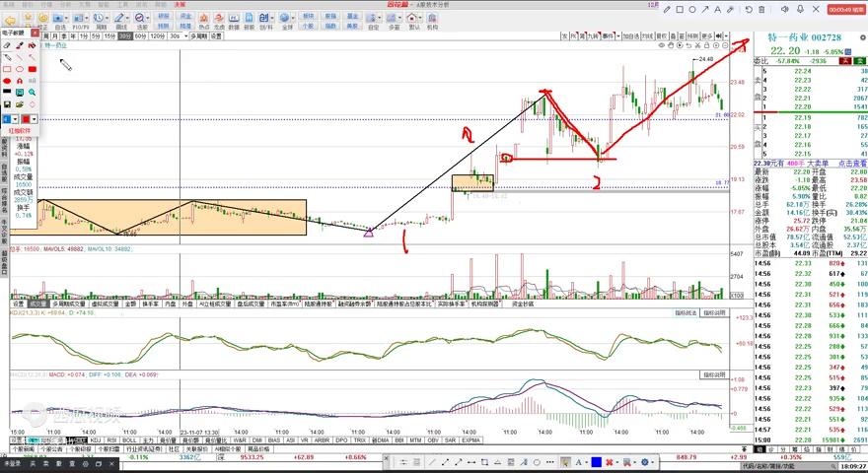Click the floppy disk save icon
This screenshot has width=868, height=473.
(x=7, y=104)
